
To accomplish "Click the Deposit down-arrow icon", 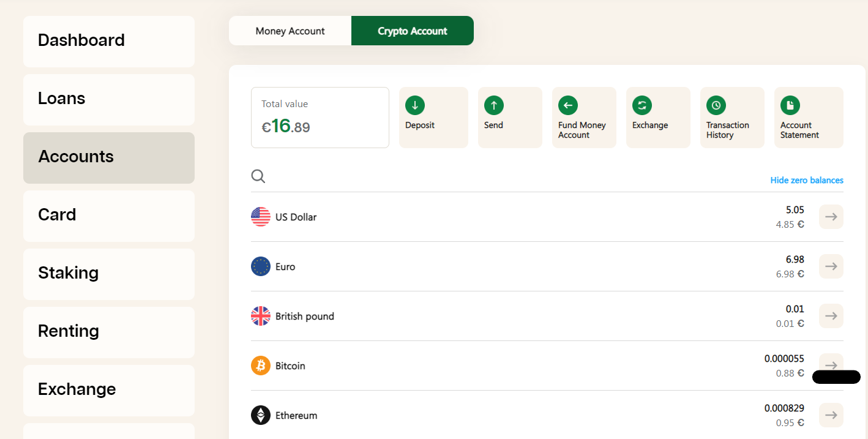I will (x=415, y=105).
